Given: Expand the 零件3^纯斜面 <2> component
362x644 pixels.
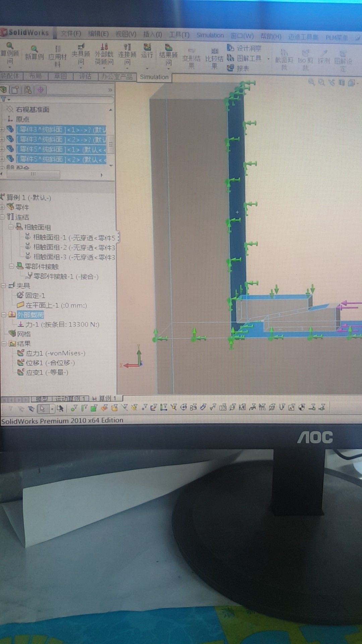Looking at the screenshot, I should (2, 139).
